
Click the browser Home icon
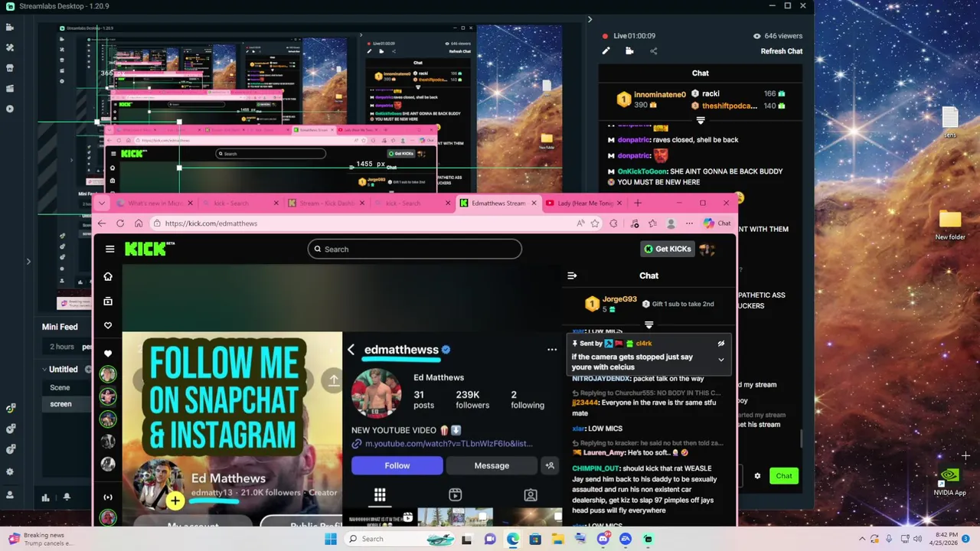pyautogui.click(x=139, y=223)
